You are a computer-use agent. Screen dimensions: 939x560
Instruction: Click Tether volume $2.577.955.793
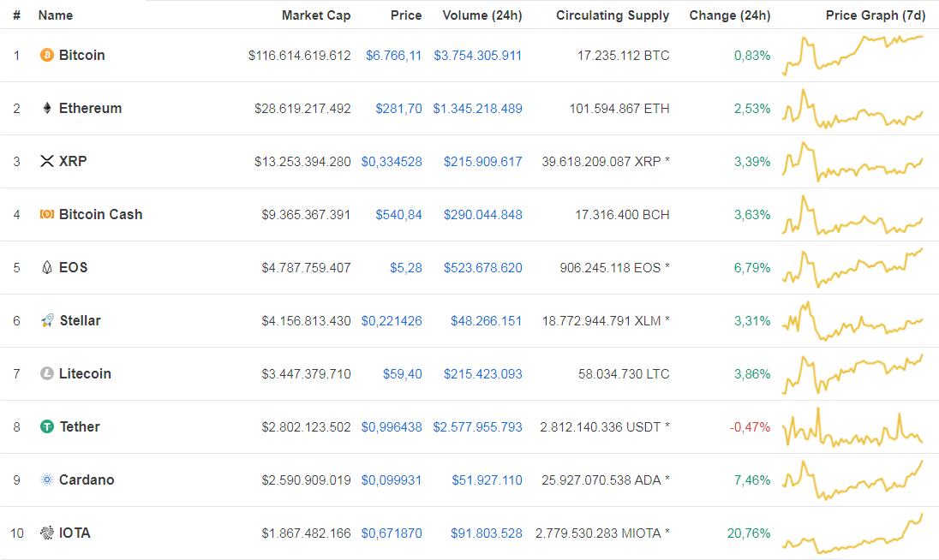(x=478, y=427)
